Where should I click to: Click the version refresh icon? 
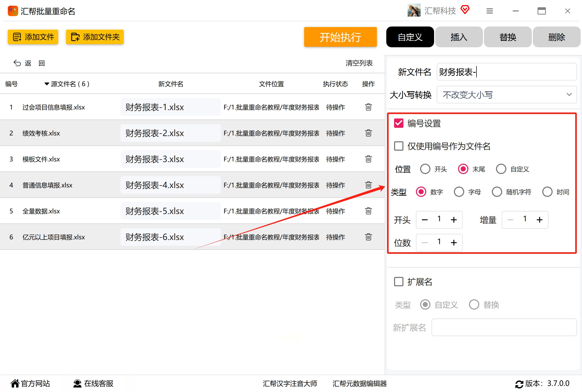tap(519, 384)
